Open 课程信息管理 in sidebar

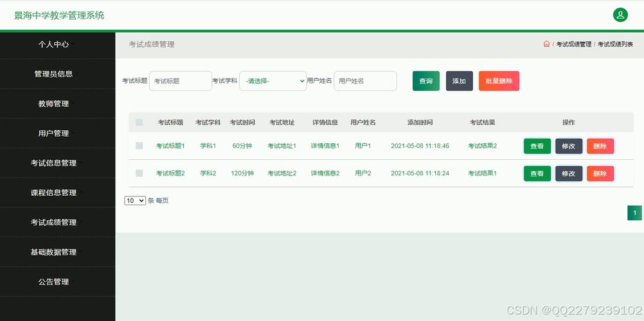[53, 193]
